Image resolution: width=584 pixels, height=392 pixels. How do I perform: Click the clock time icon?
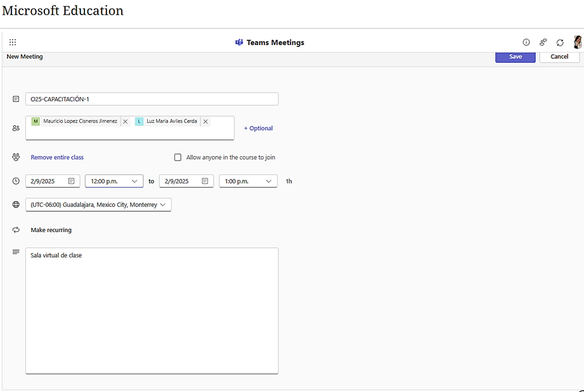[16, 181]
